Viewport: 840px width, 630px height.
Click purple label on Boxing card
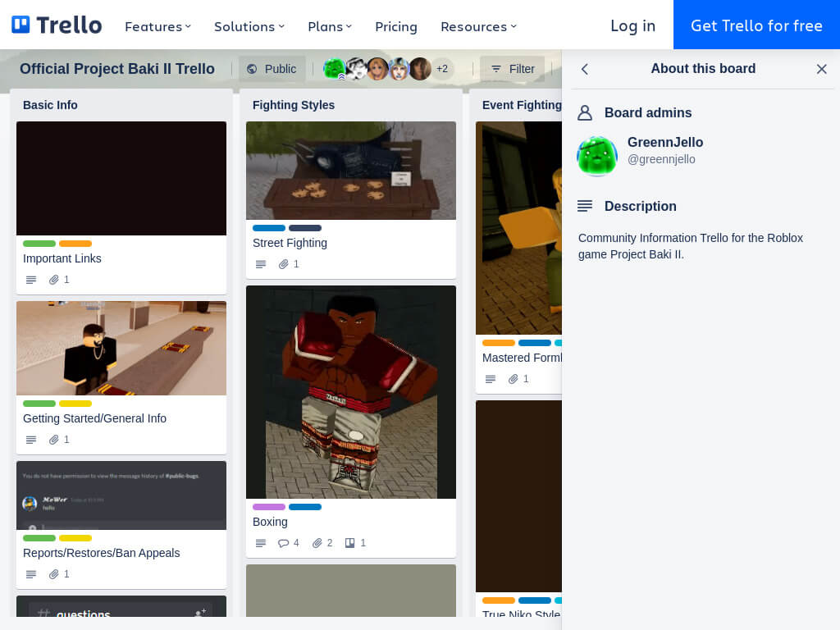click(x=269, y=507)
